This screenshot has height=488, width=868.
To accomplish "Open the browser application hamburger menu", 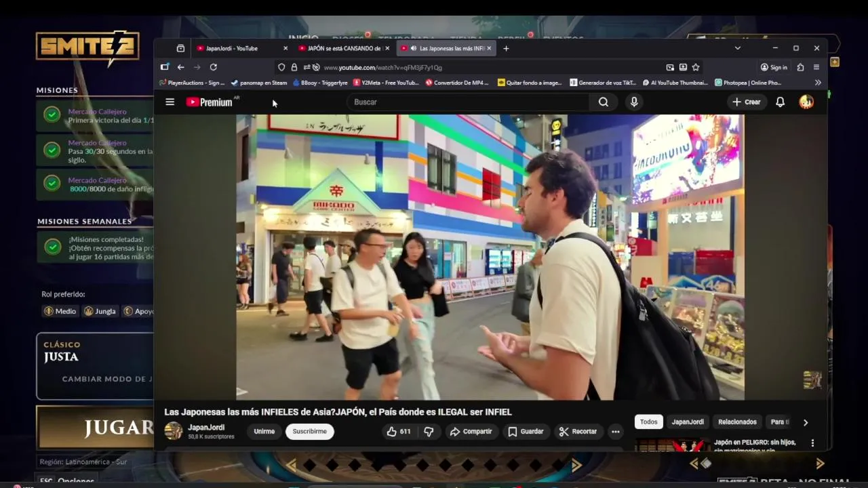I will pos(816,67).
